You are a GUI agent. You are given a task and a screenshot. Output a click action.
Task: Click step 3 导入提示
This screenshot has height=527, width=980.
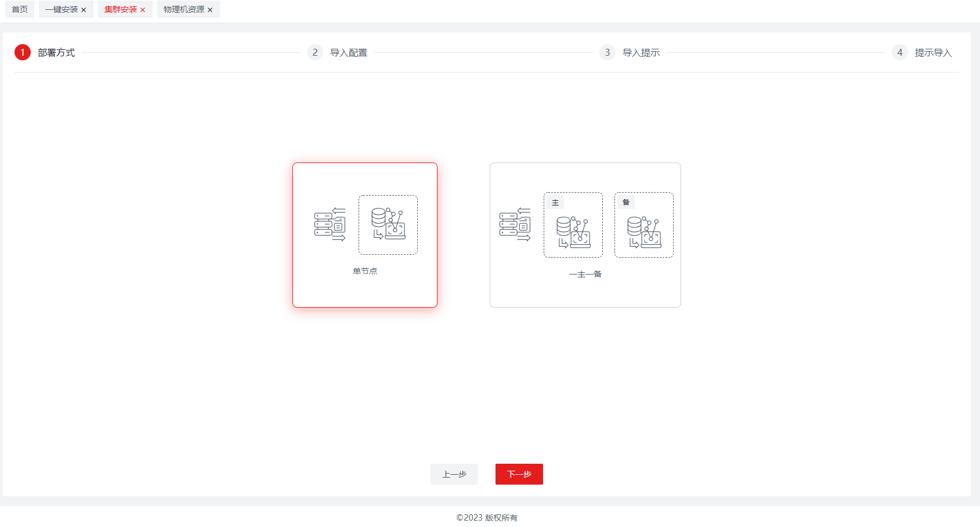click(641, 53)
